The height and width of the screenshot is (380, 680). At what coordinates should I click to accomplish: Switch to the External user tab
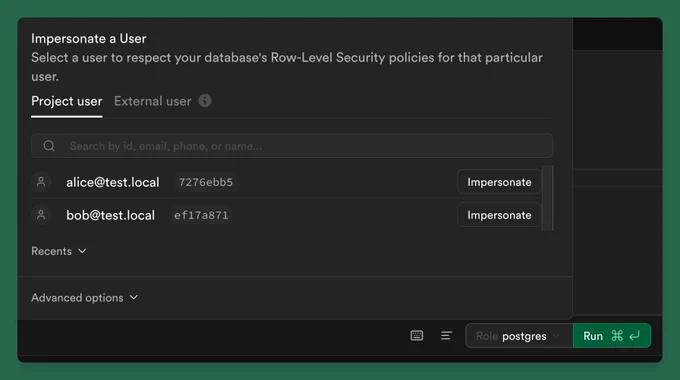[152, 102]
